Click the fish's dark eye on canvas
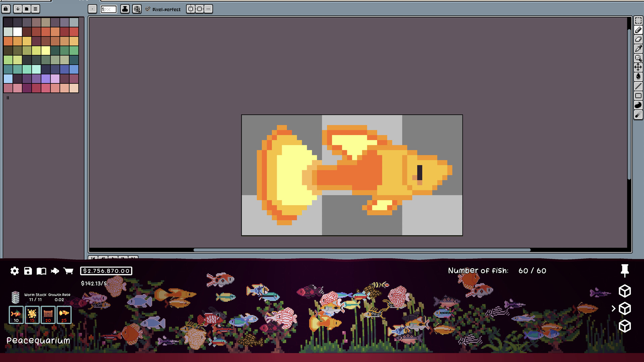 click(x=420, y=172)
